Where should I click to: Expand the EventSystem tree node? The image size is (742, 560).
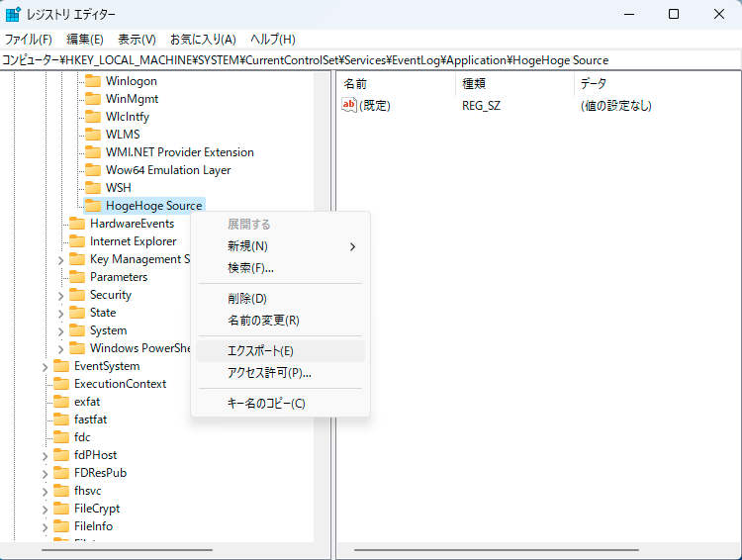click(45, 367)
